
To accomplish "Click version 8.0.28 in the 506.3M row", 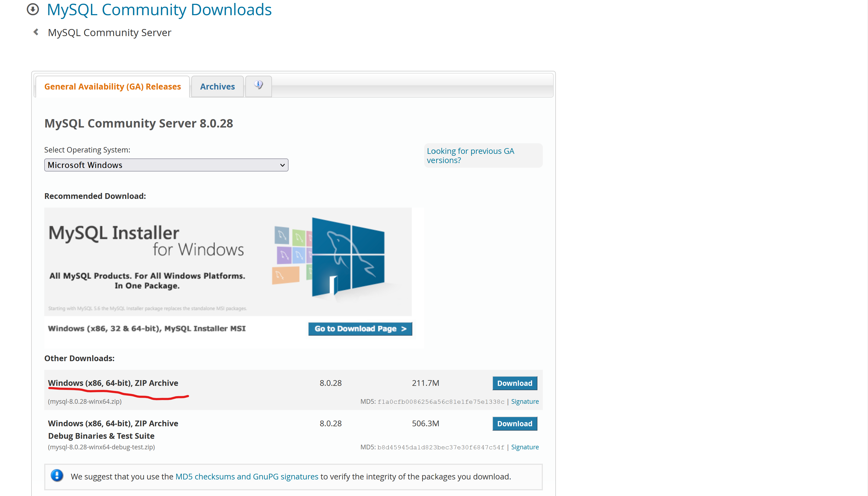I will coord(330,424).
